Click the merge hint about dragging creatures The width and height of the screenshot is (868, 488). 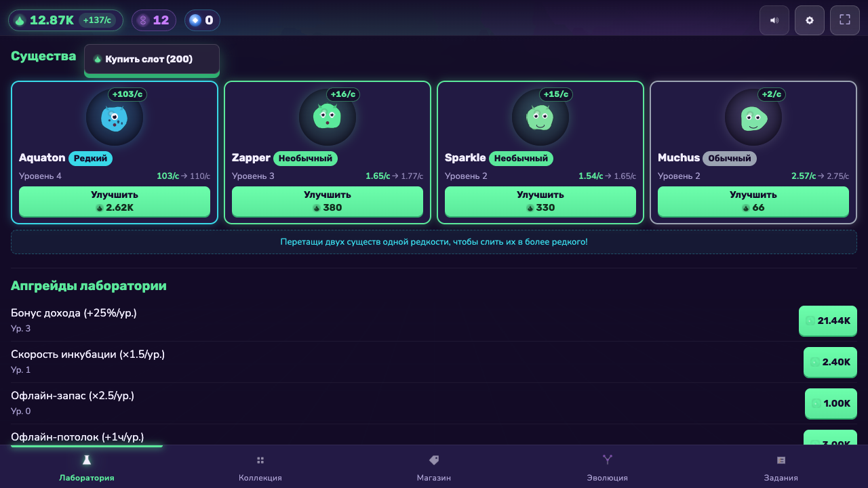pos(434,242)
